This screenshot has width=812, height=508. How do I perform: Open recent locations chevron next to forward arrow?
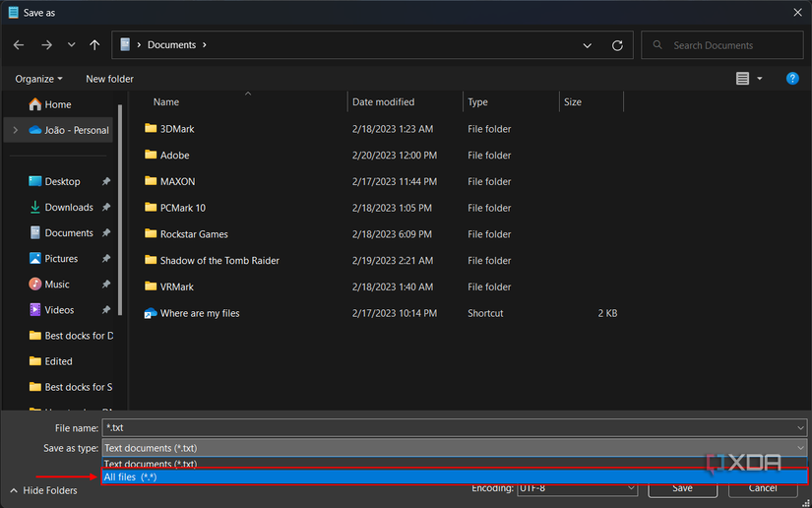tap(72, 45)
